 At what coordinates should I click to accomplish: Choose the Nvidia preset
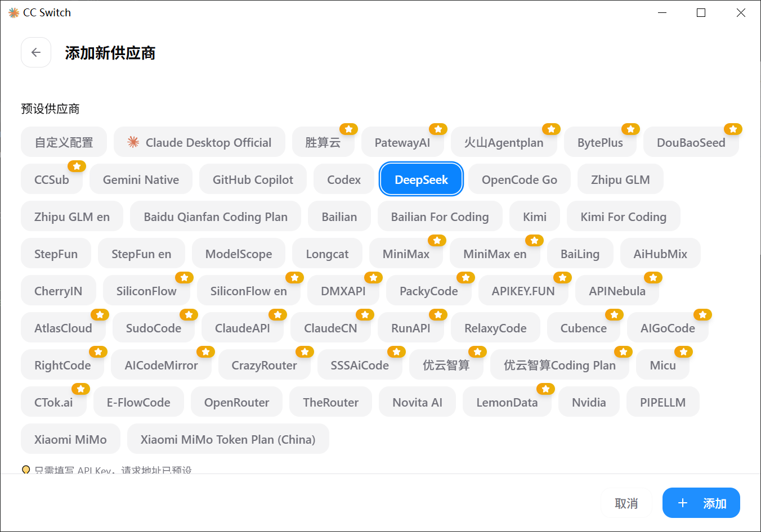pyautogui.click(x=589, y=402)
